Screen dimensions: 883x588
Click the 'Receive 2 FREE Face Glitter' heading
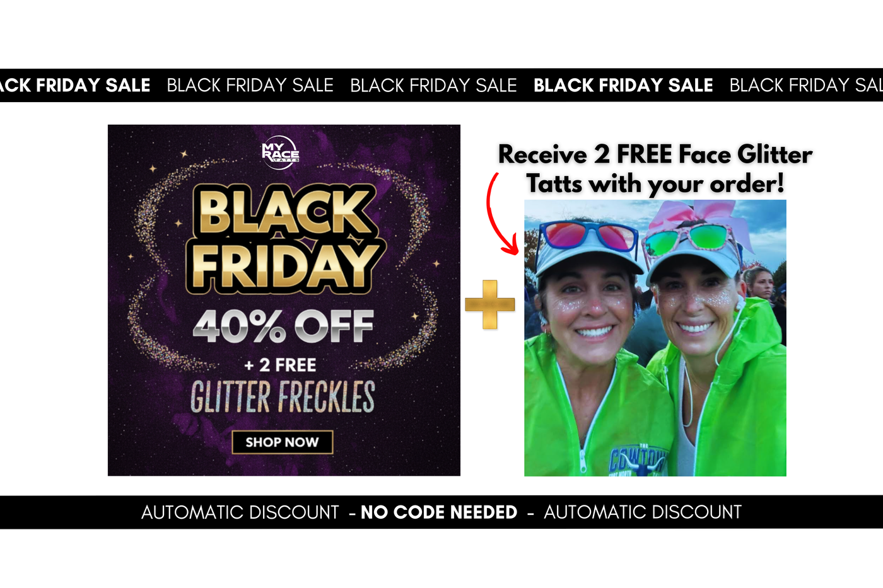(x=655, y=154)
